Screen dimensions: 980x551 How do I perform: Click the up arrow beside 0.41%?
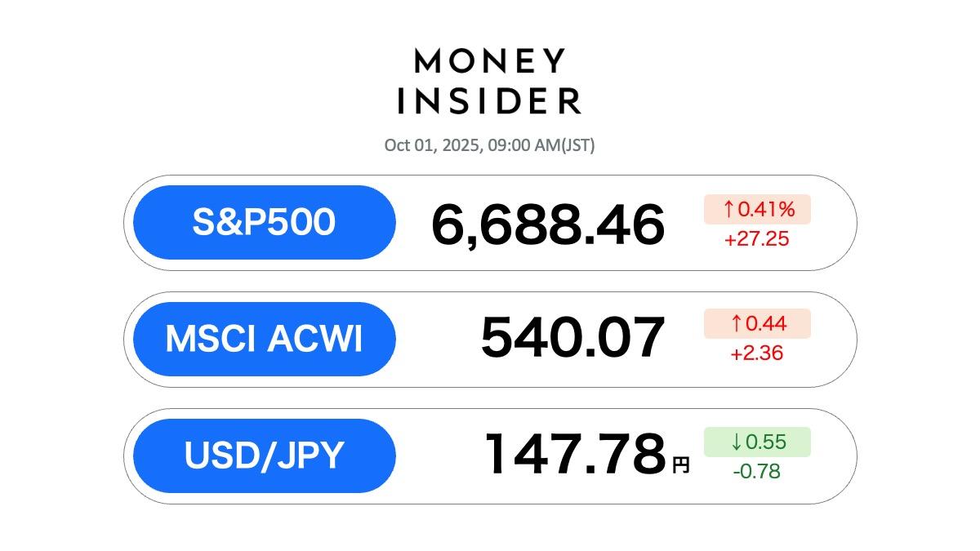point(728,210)
